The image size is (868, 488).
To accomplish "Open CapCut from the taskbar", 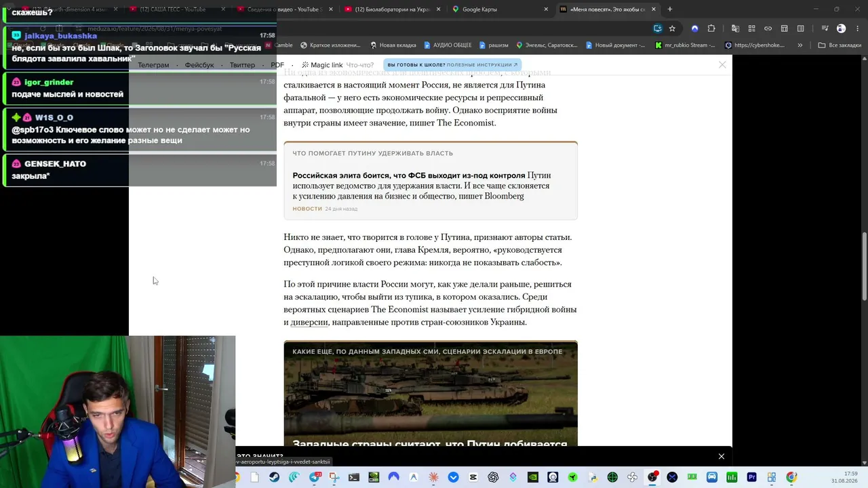I will coord(473,477).
